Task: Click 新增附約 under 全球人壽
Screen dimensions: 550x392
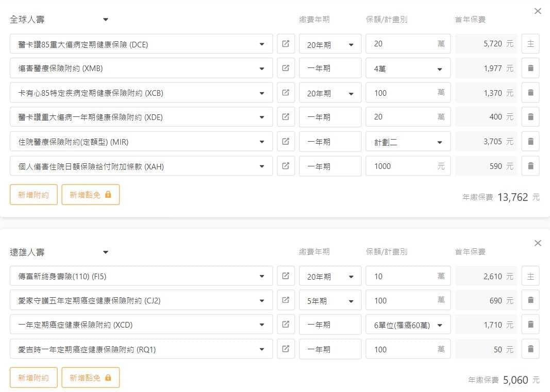Action: (x=34, y=195)
